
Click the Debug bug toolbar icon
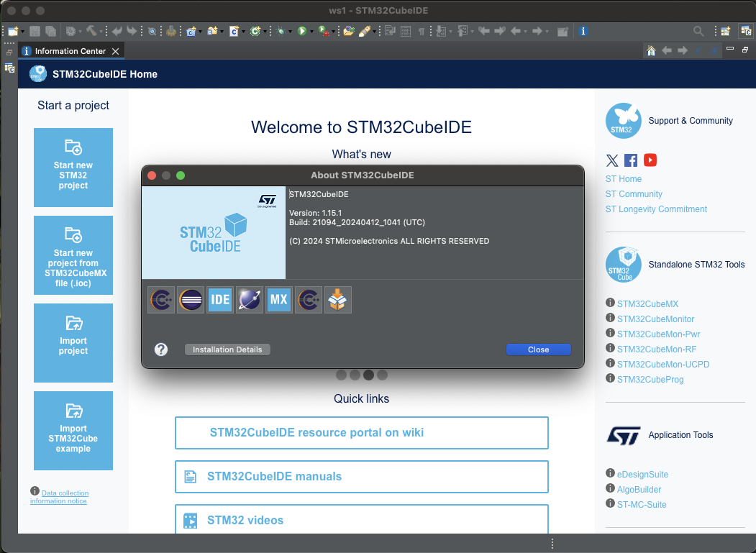(281, 32)
